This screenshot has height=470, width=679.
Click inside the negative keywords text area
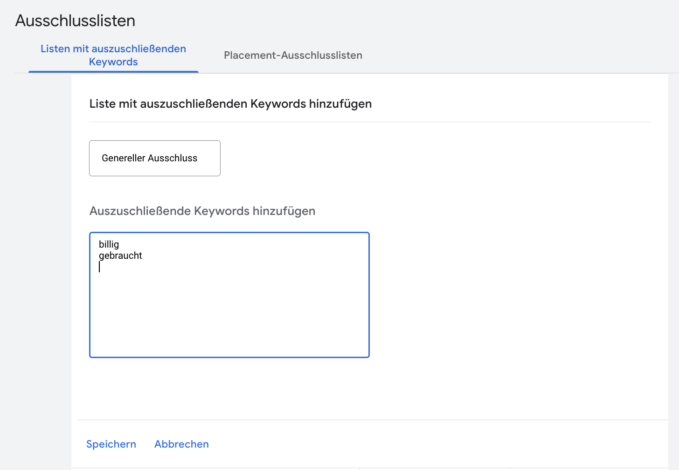[x=229, y=295]
